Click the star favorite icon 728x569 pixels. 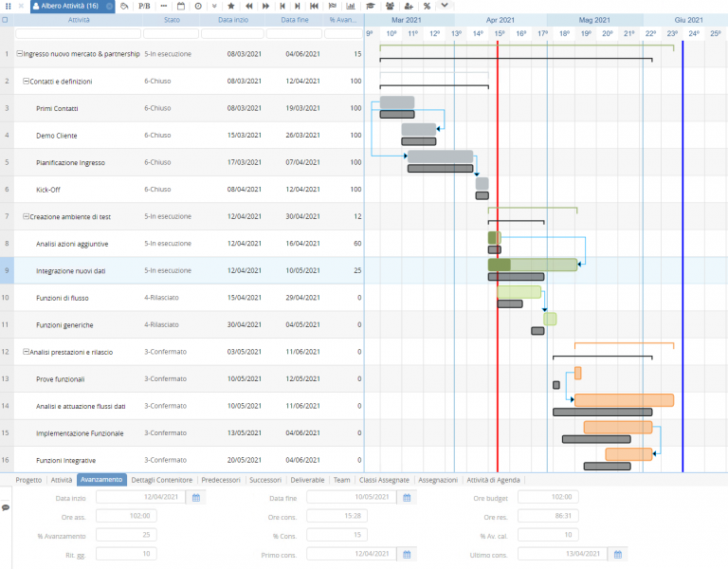point(231,6)
